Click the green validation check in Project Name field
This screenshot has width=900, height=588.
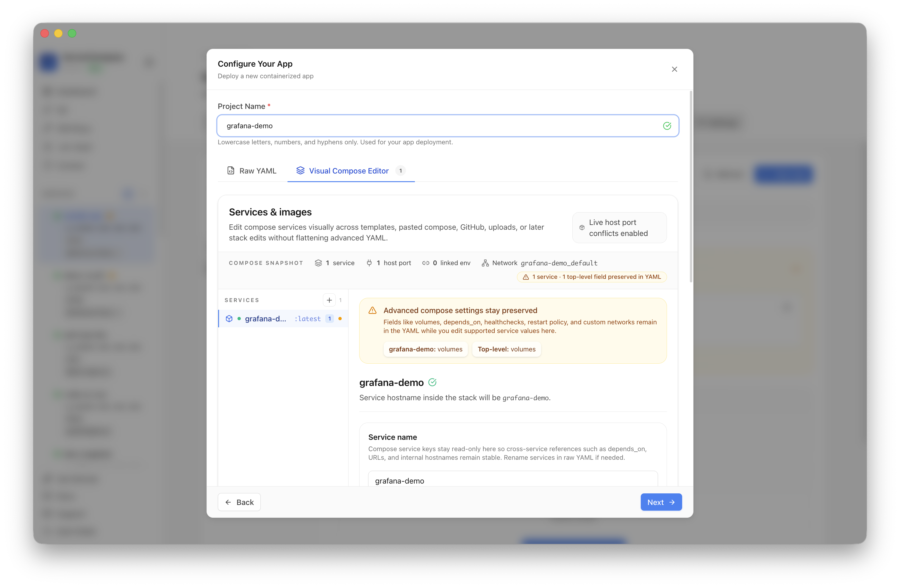pos(667,126)
